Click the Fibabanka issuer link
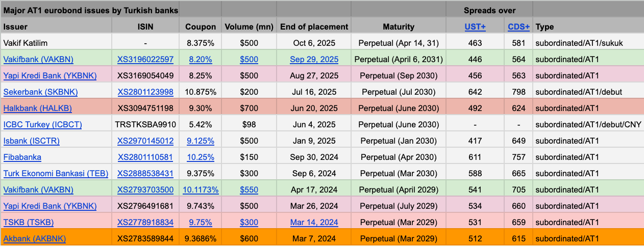 coord(22,157)
